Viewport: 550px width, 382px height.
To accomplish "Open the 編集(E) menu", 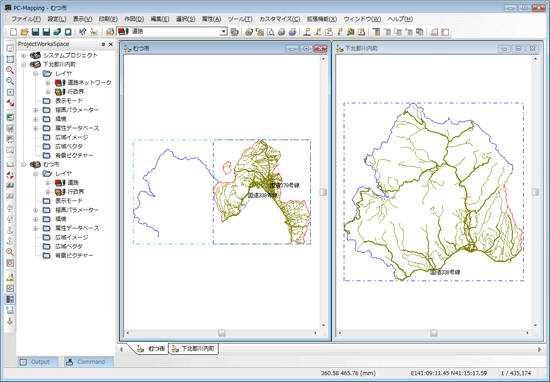I will click(160, 19).
